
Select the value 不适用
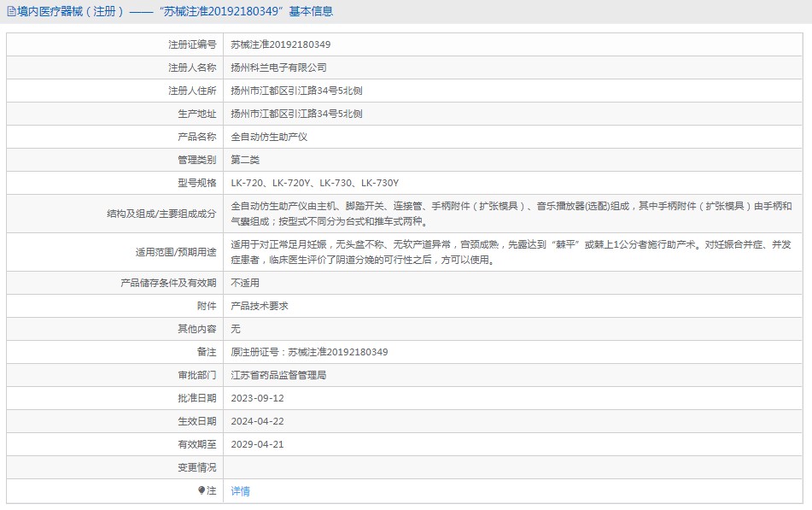245,283
